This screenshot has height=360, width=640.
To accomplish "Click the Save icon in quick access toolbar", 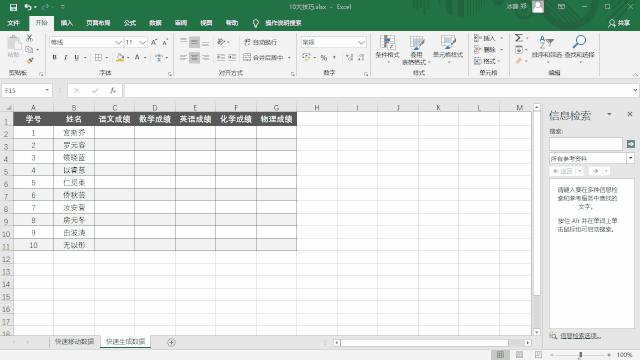I will (13, 7).
